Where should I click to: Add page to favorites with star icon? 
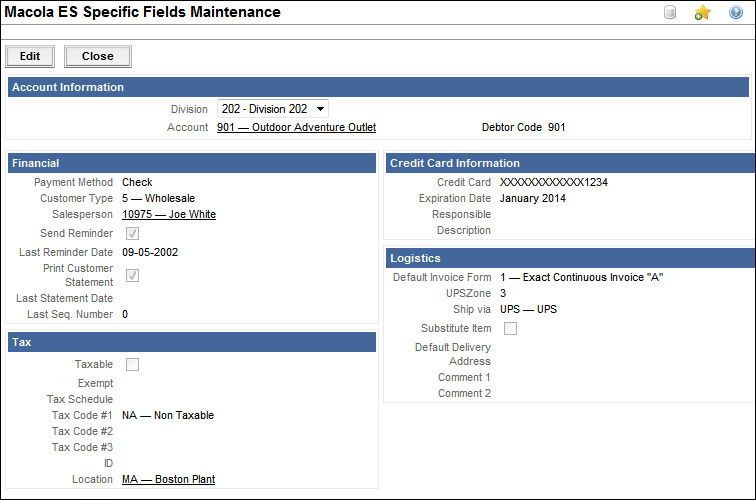coord(703,13)
